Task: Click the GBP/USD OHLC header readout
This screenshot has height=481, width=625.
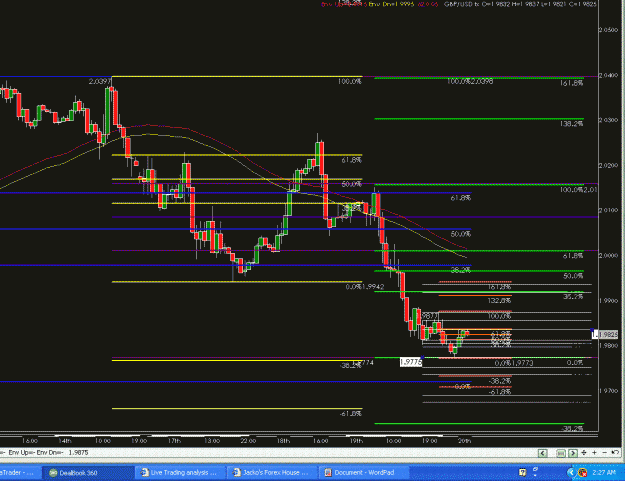Action: point(521,4)
